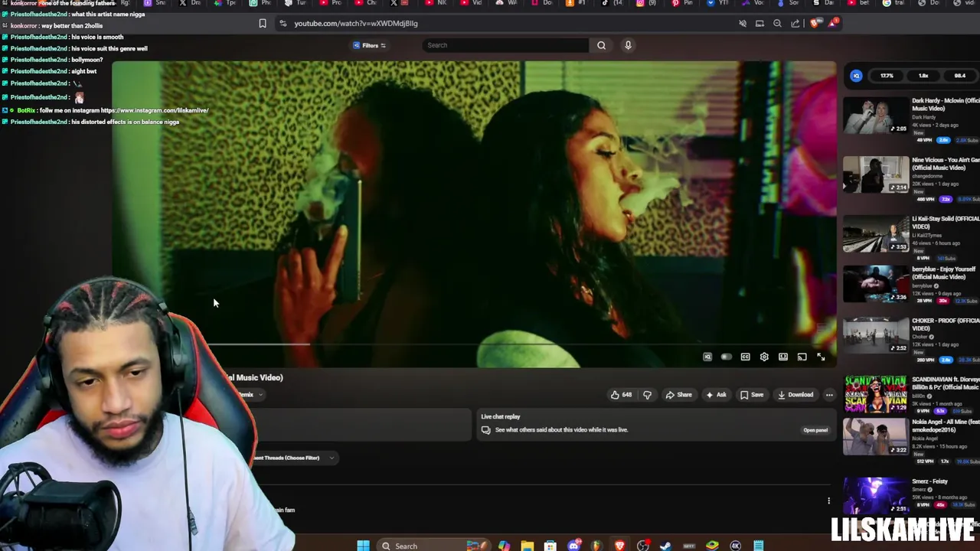Open Discord from the taskbar
This screenshot has width=980, height=551.
click(x=574, y=546)
